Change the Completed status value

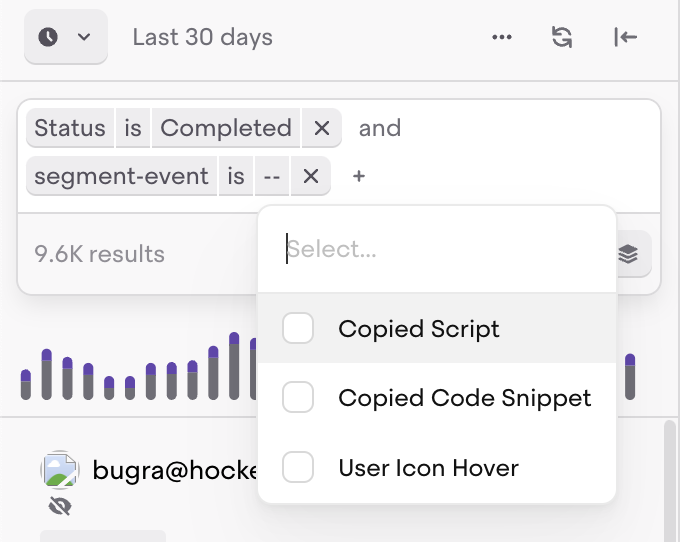click(x=226, y=128)
